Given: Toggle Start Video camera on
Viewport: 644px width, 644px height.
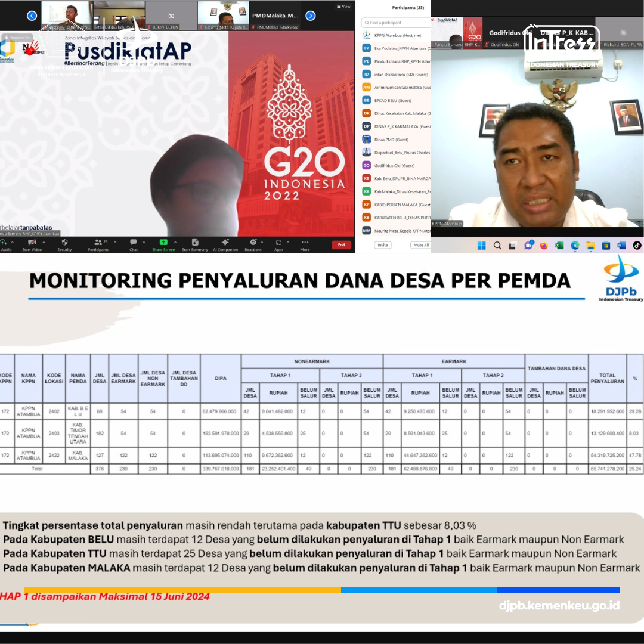Looking at the screenshot, I should click(x=32, y=243).
